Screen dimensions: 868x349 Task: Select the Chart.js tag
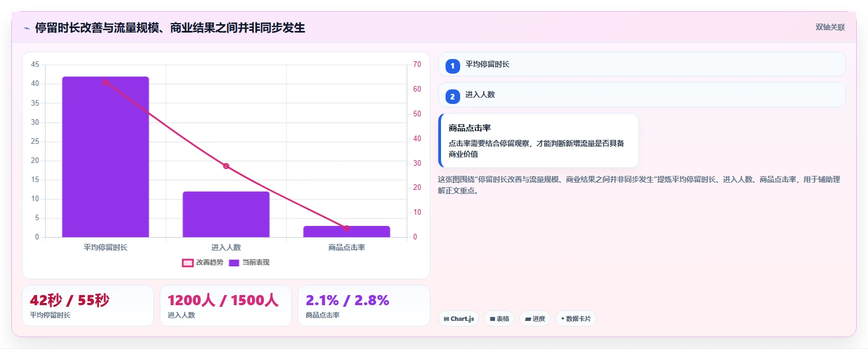(x=458, y=319)
